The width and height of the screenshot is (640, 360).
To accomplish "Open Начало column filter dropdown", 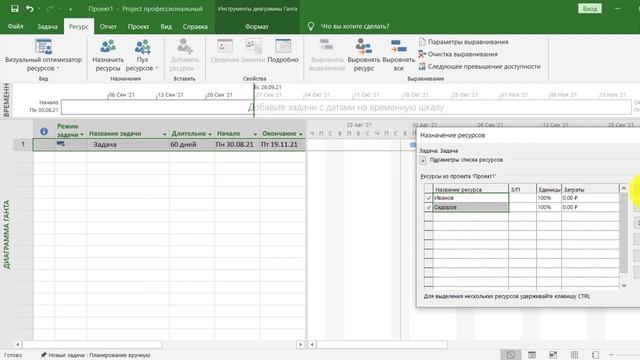I will tap(255, 134).
